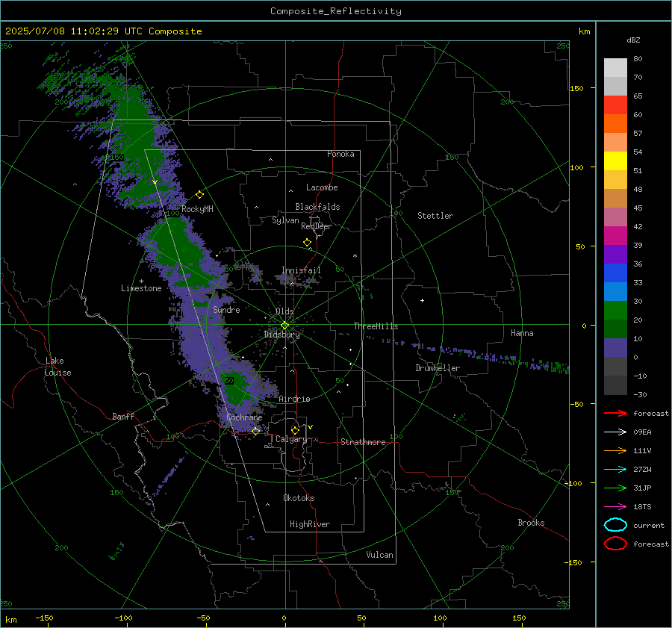Select the bright green 20–30 dBZ swatch
Viewport: 672px width, 628px height.
[615, 311]
